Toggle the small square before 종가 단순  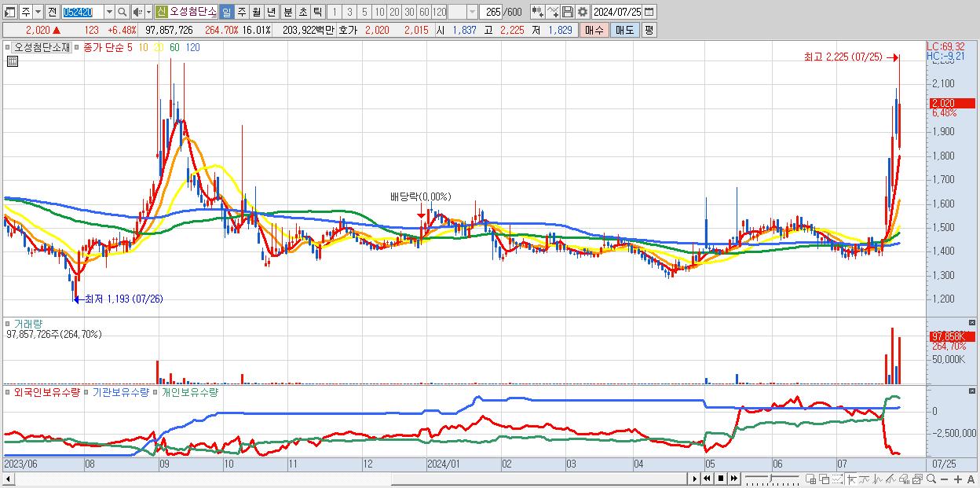point(77,47)
